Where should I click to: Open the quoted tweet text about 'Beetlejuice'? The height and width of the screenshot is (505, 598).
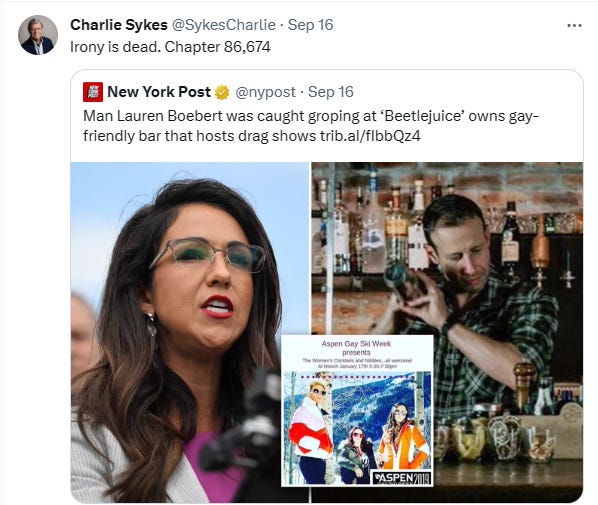[310, 126]
